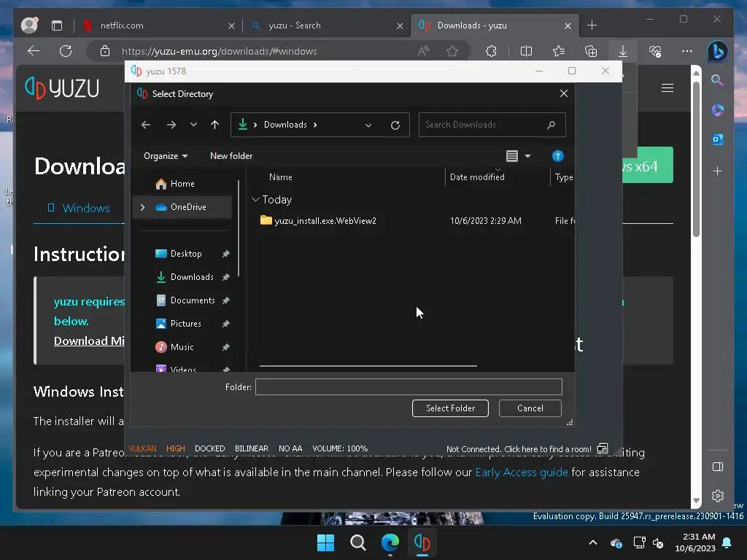Select Windows tab on yuzu page

79,208
